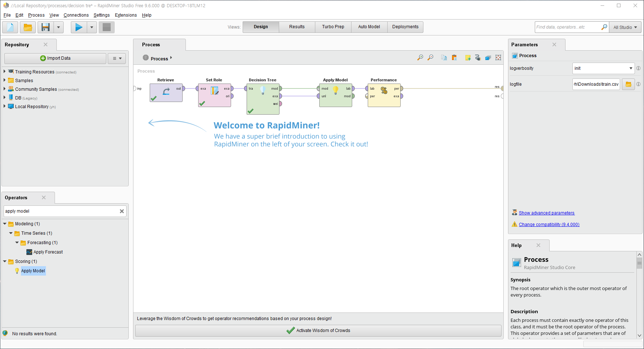Select the Set Role operator icon
The height and width of the screenshot is (349, 644).
214,91
